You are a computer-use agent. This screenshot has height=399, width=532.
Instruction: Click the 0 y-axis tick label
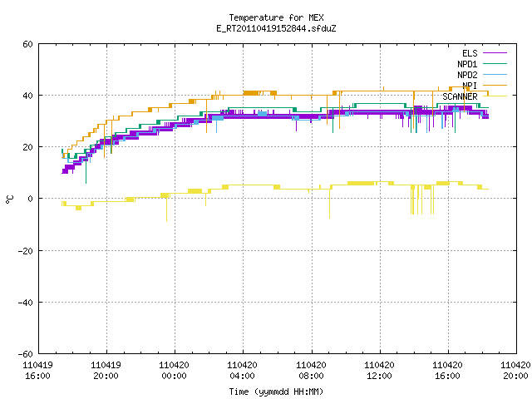(x=31, y=199)
